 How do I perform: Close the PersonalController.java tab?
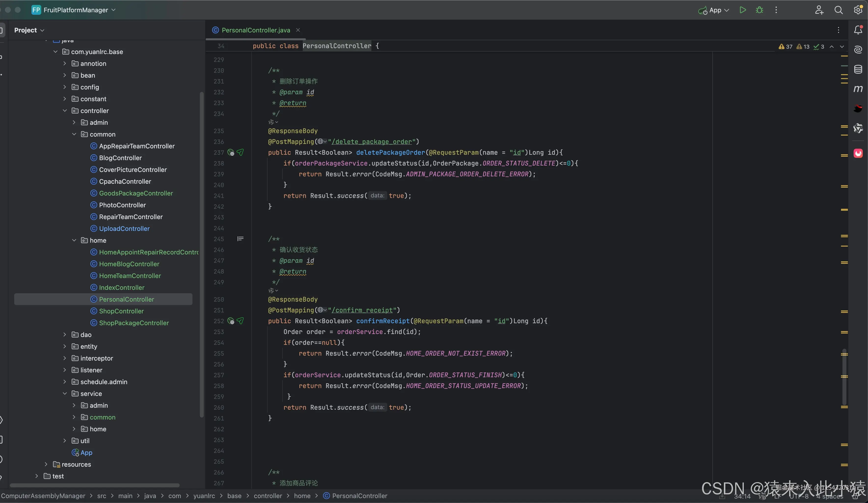coord(298,30)
